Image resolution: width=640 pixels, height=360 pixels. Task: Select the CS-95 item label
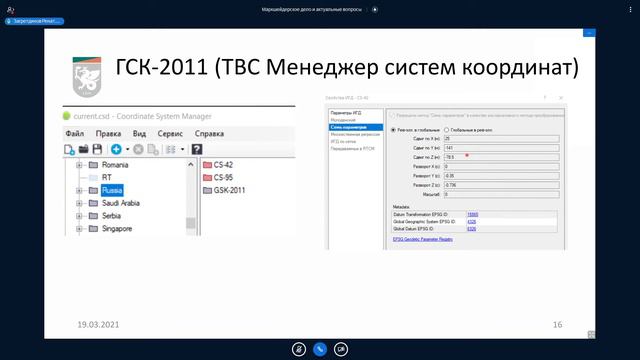(x=223, y=178)
